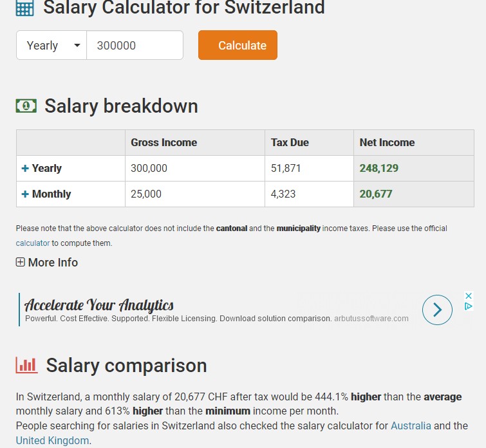The image size is (486, 448).
Task: Click the bar chart icon near Salary comparison
Action: 26,366
